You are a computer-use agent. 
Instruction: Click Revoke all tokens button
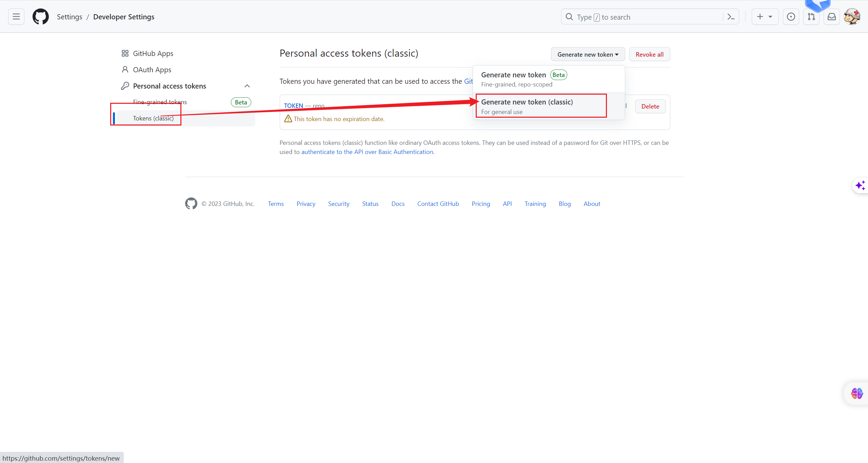[649, 54]
